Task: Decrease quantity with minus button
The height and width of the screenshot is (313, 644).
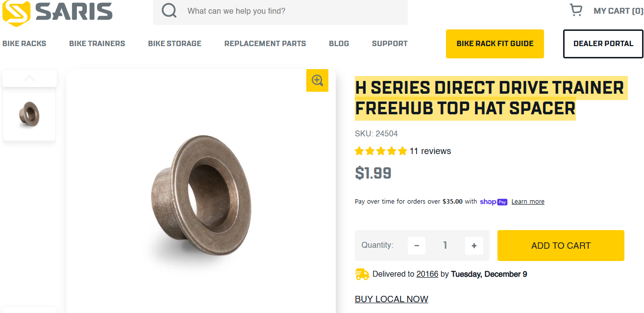Action: pyautogui.click(x=417, y=246)
